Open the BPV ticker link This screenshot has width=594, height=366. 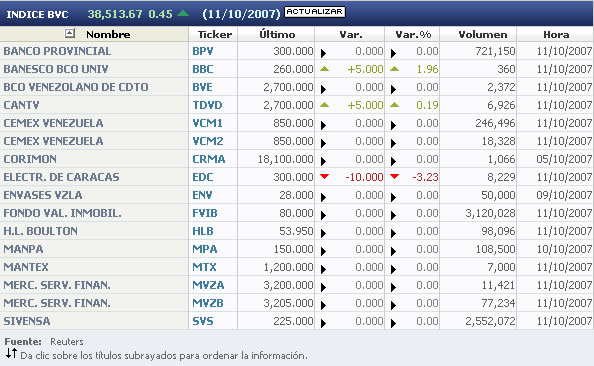[203, 51]
